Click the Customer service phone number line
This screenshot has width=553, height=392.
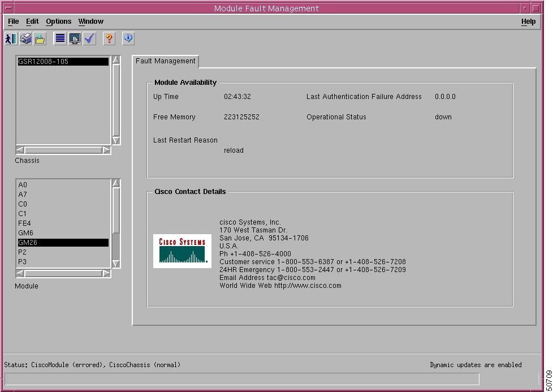click(313, 262)
